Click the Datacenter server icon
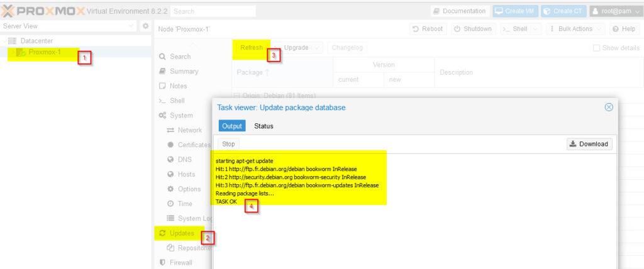 click(13, 41)
